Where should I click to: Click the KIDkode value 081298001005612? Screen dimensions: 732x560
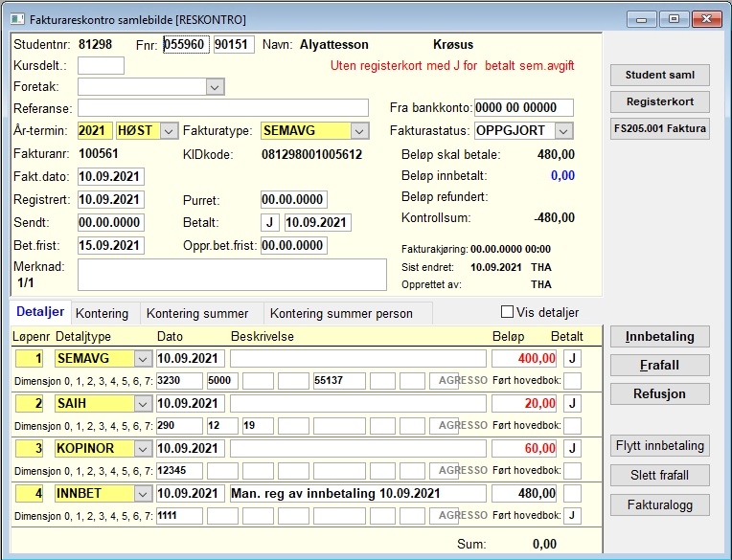point(311,155)
